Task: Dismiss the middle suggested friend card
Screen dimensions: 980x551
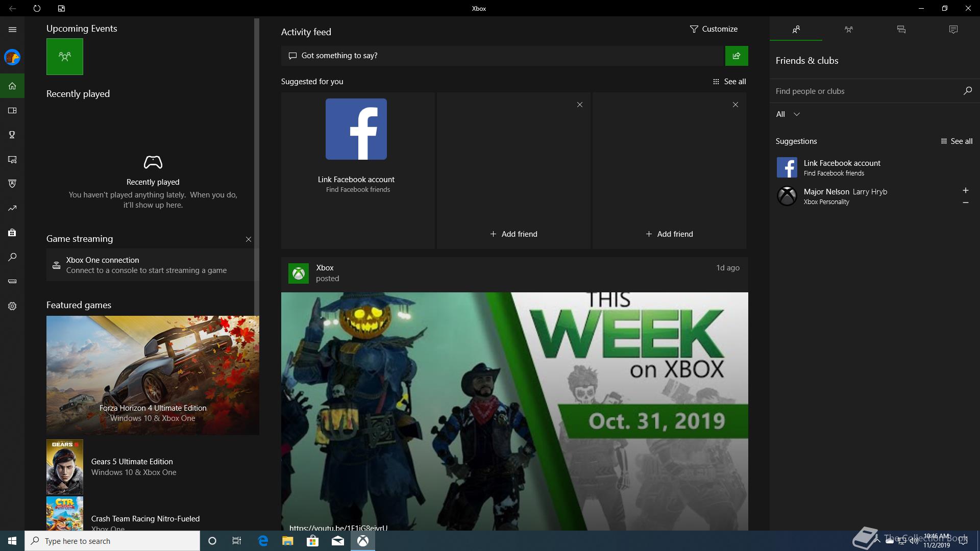Action: [x=580, y=105]
